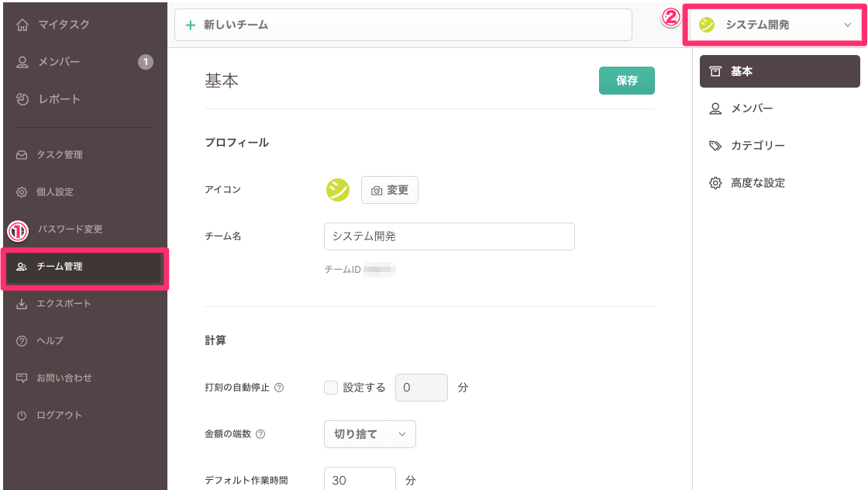Open the 切り捨て rounding dropdown
This screenshot has width=868, height=490.
pyautogui.click(x=370, y=434)
